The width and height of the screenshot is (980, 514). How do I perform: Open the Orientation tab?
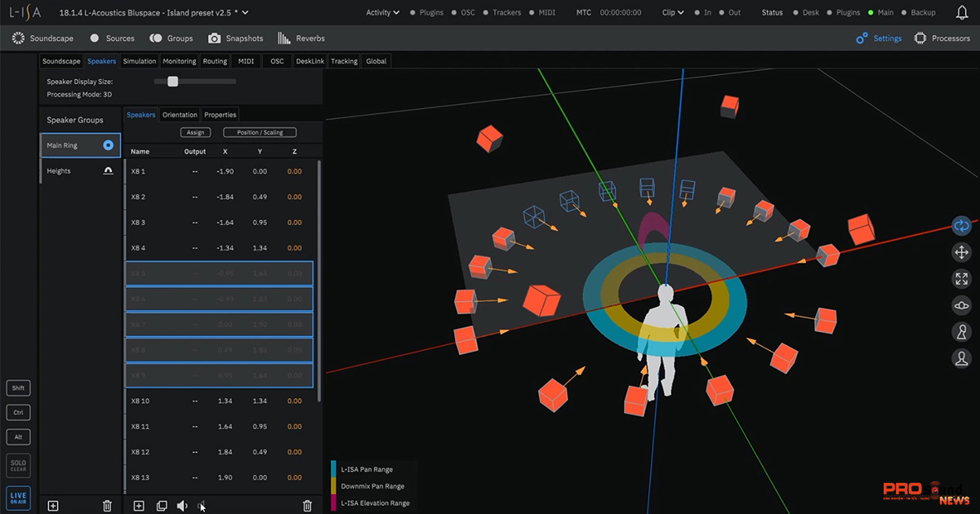pos(180,115)
